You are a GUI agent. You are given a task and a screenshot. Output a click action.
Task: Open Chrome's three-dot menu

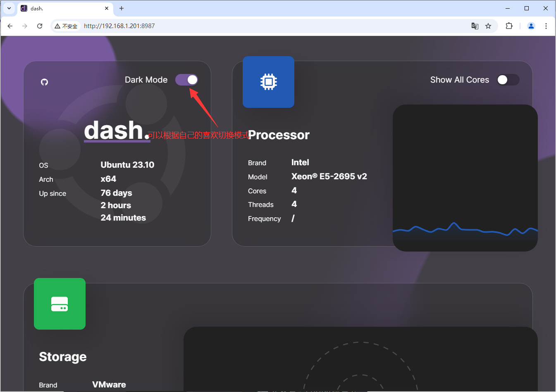coord(546,26)
